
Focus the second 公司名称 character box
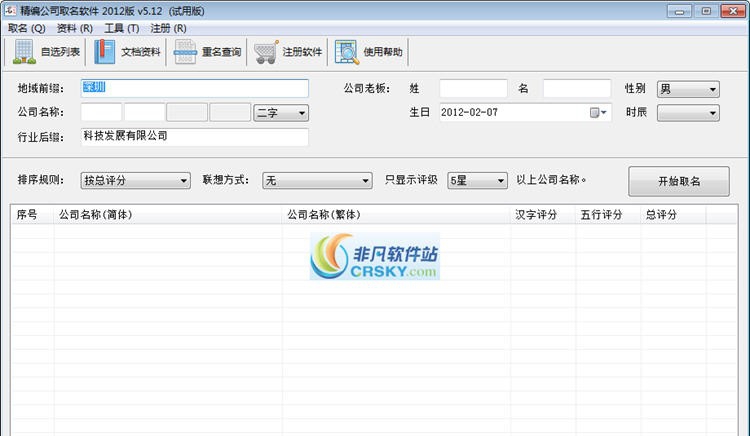(144, 112)
